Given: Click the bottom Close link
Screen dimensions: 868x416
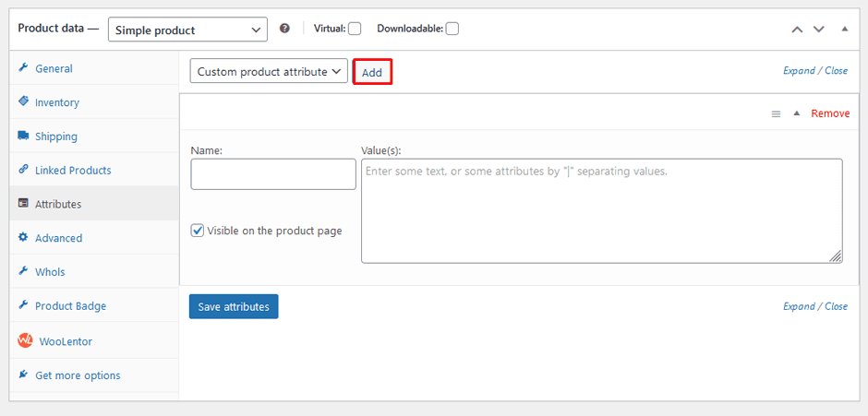Looking at the screenshot, I should pos(836,306).
